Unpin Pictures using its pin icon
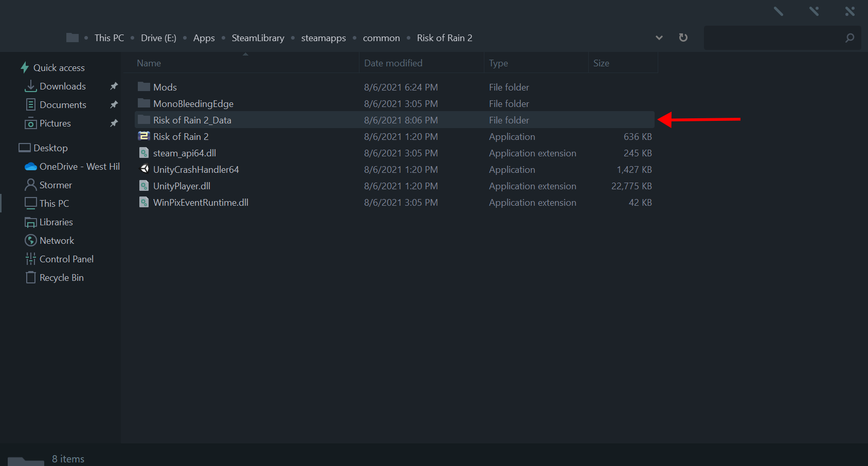 (114, 123)
